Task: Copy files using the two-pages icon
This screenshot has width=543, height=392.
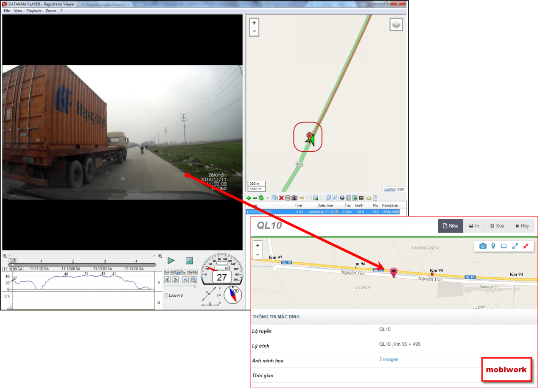Action: [x=275, y=198]
